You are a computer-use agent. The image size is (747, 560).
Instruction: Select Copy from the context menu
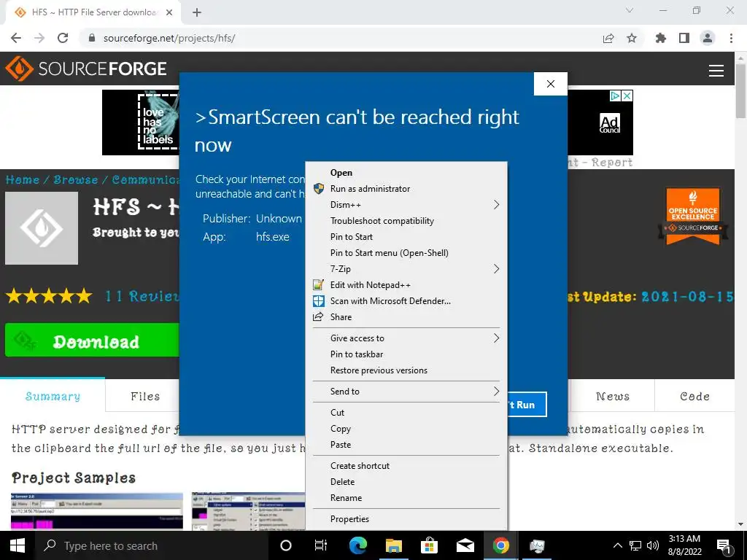[x=406, y=429]
